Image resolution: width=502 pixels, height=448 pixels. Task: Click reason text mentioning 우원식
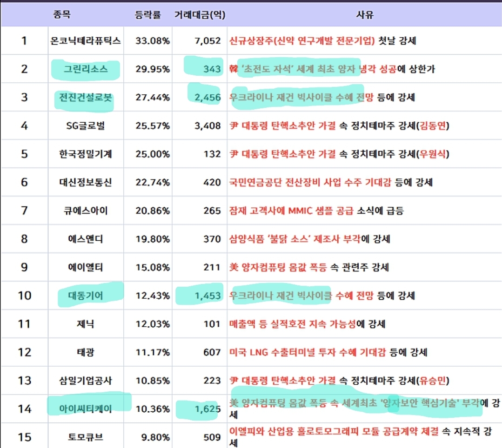(339, 154)
